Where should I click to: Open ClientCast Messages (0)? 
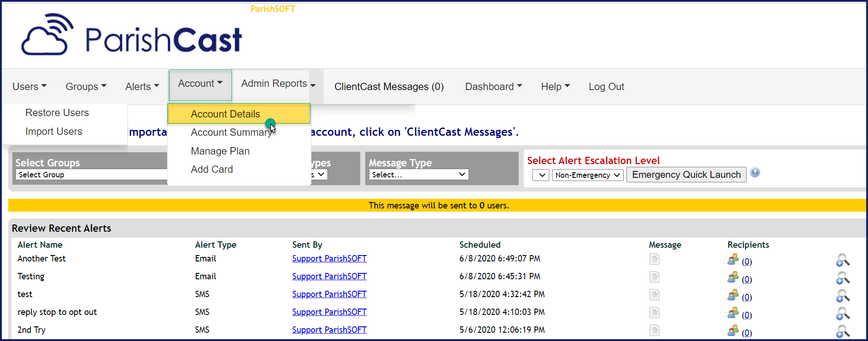tap(389, 86)
